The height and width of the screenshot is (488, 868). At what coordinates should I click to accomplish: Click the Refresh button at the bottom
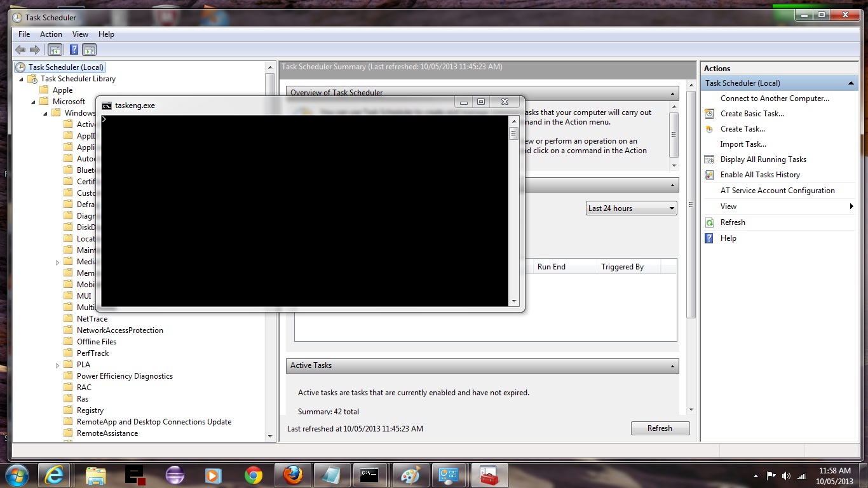click(660, 428)
